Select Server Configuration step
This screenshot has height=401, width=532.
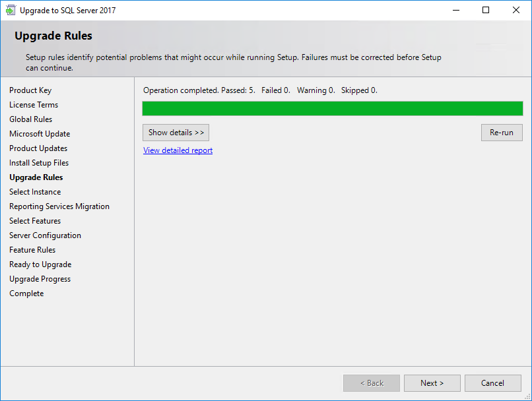[x=45, y=235]
